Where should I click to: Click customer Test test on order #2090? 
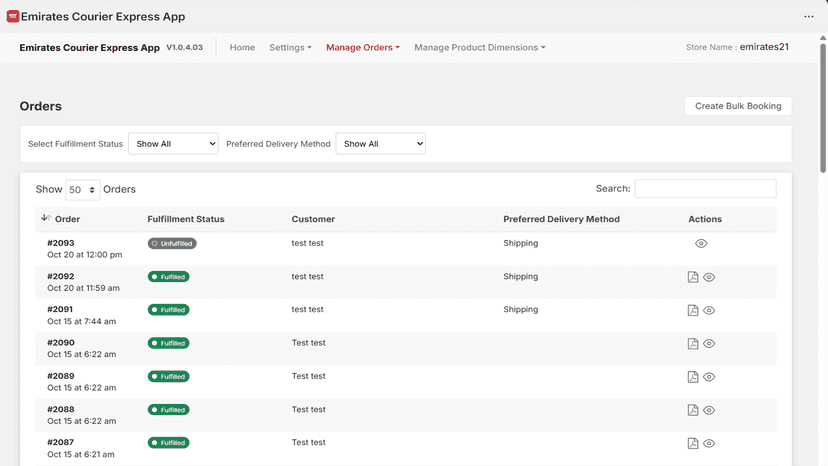[x=308, y=343]
